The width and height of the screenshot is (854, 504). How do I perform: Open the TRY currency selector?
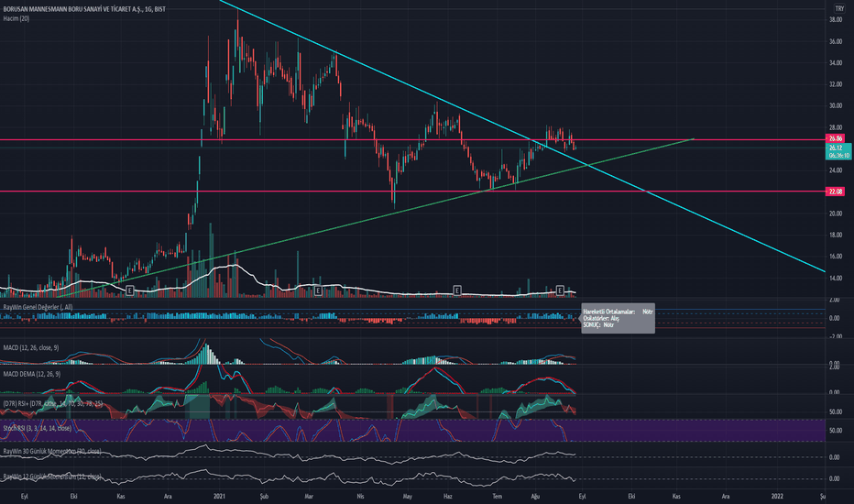(x=839, y=9)
